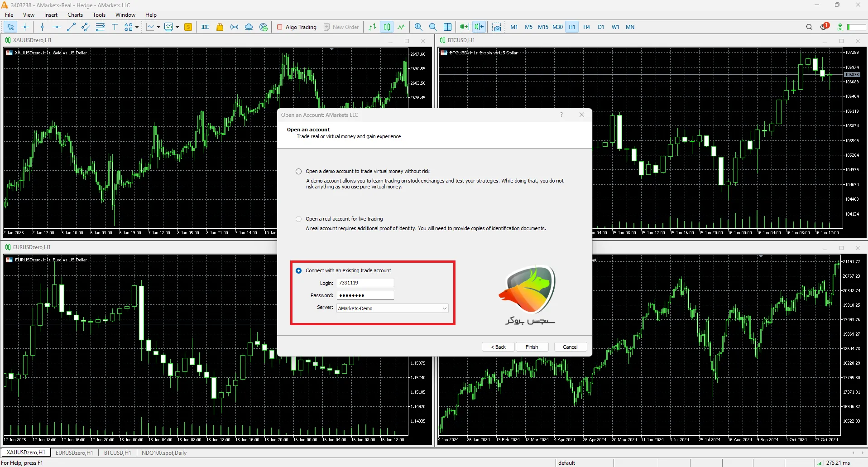The width and height of the screenshot is (868, 467).
Task: Choose connect with existing trade account
Action: pos(298,271)
